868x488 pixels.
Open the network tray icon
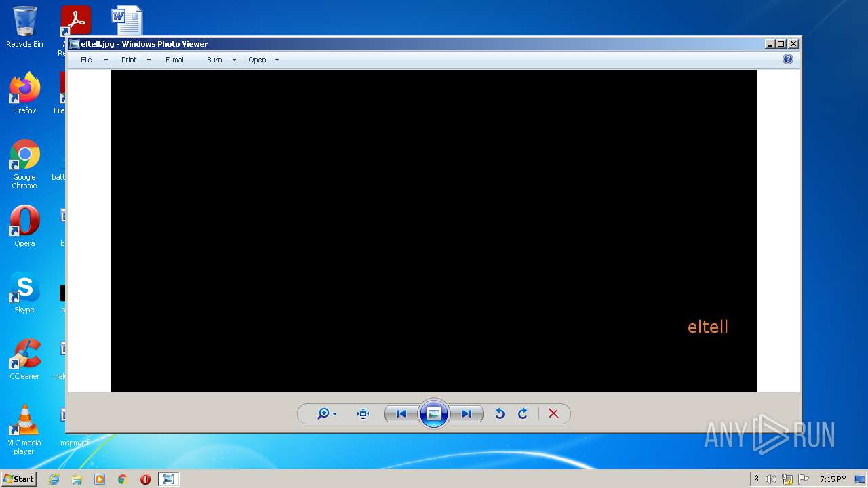787,479
